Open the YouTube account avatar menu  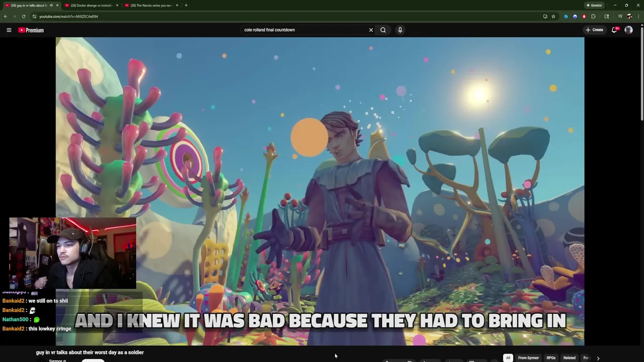click(628, 30)
